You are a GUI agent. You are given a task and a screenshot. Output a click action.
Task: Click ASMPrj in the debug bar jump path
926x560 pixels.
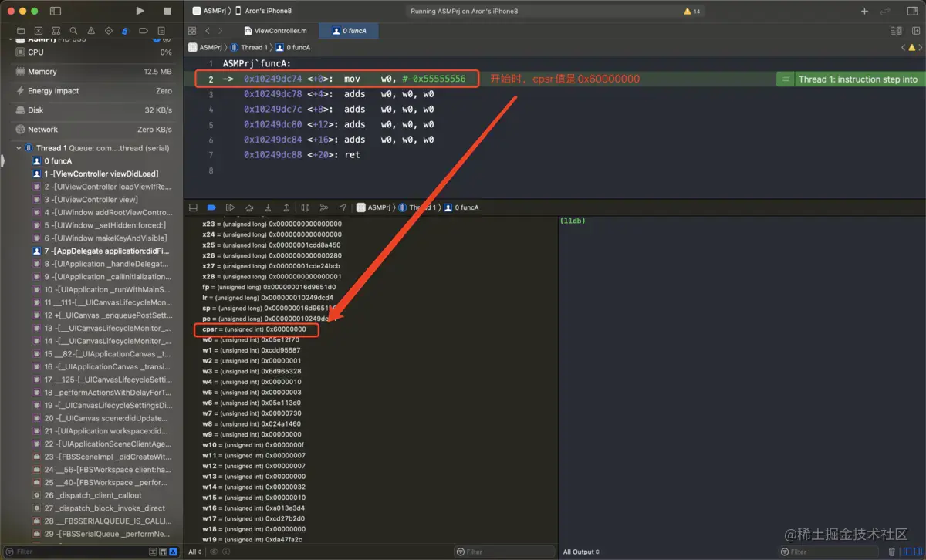point(373,207)
